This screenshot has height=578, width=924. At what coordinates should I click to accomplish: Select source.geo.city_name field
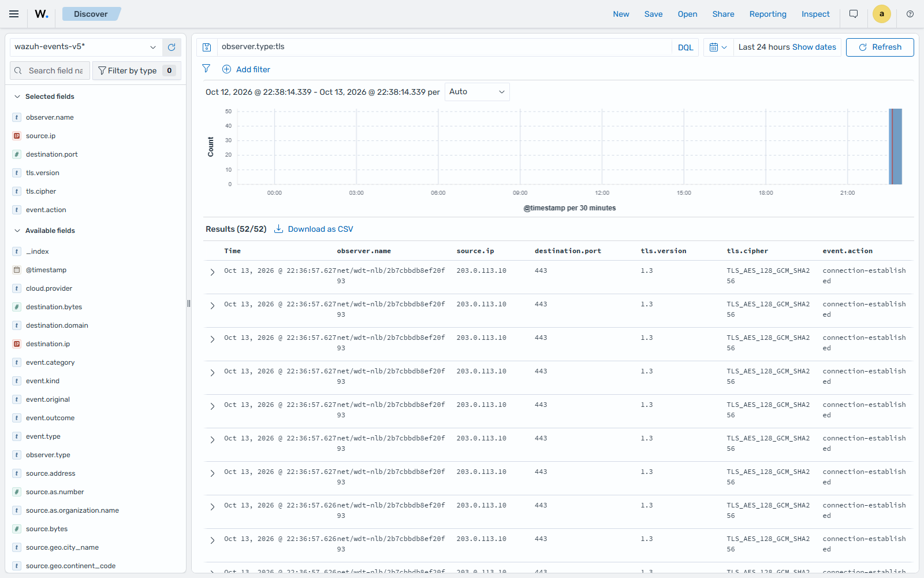62,547
